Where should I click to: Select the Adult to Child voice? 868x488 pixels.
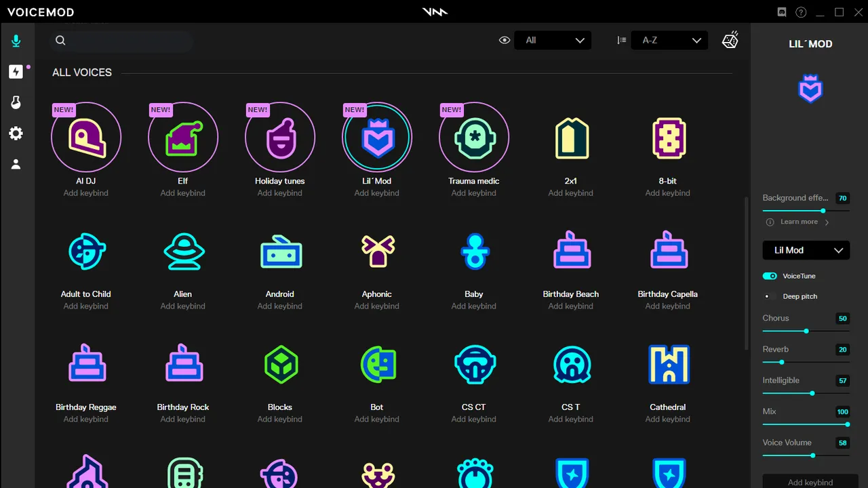coord(86,251)
